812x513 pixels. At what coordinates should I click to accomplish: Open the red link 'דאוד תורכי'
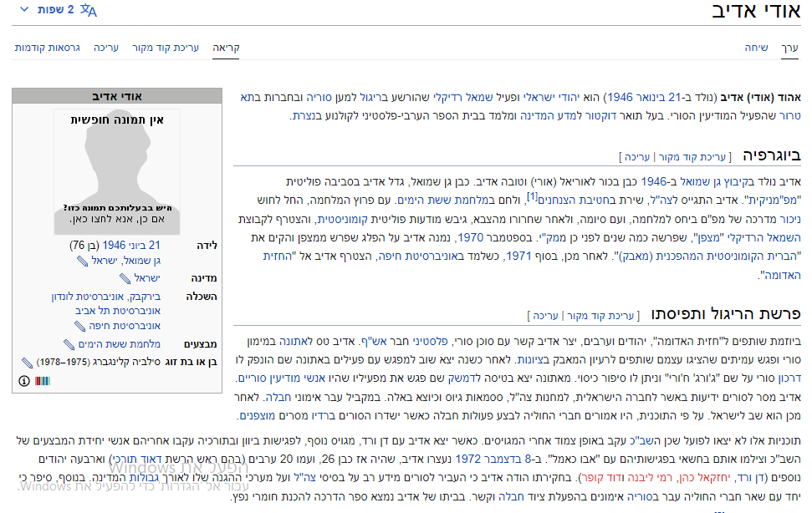pyautogui.click(x=137, y=460)
